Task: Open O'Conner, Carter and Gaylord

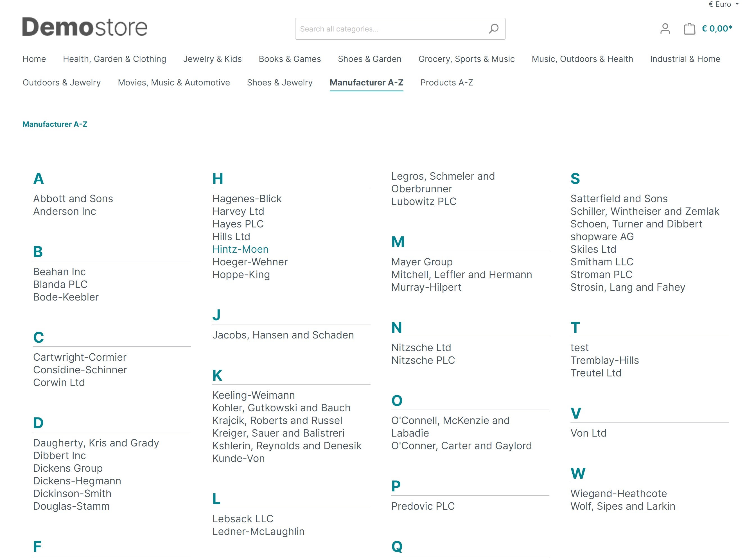Action: [461, 446]
